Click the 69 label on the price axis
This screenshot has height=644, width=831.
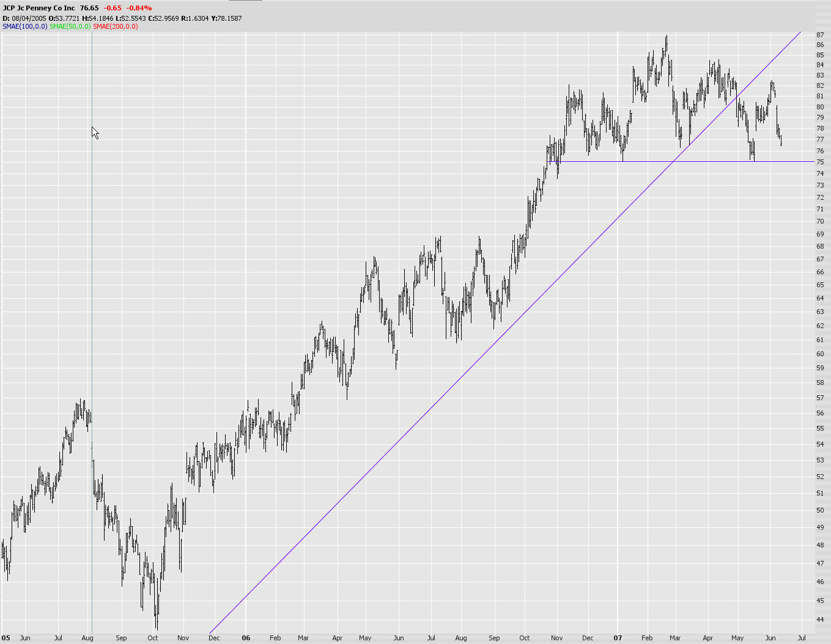[820, 234]
